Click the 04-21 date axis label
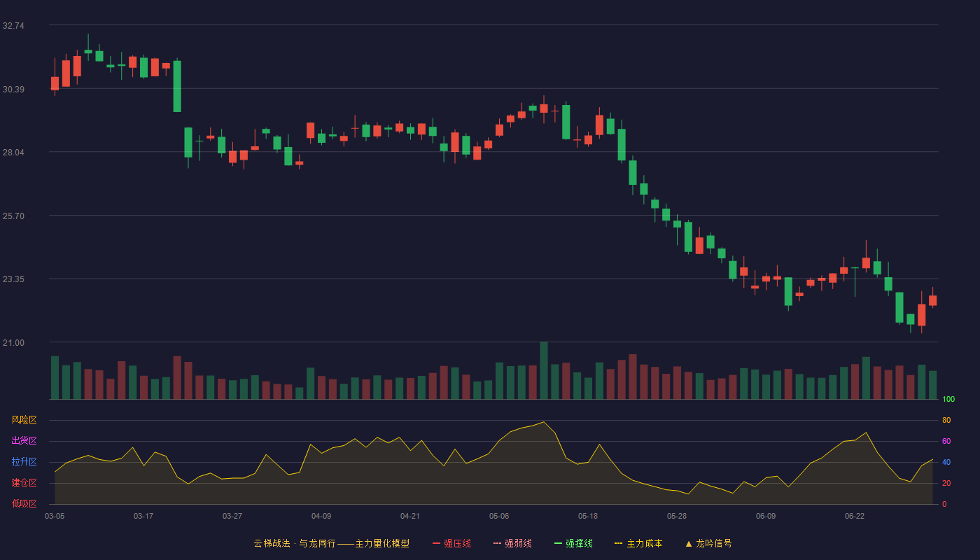The image size is (980, 560). click(x=410, y=516)
